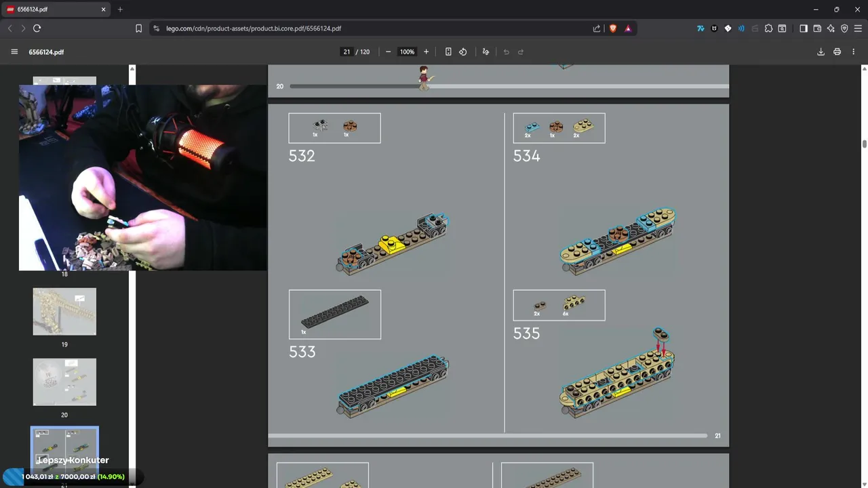This screenshot has width=868, height=488.
Task: Click the document vertical scrollbar thumb
Action: 865,144
